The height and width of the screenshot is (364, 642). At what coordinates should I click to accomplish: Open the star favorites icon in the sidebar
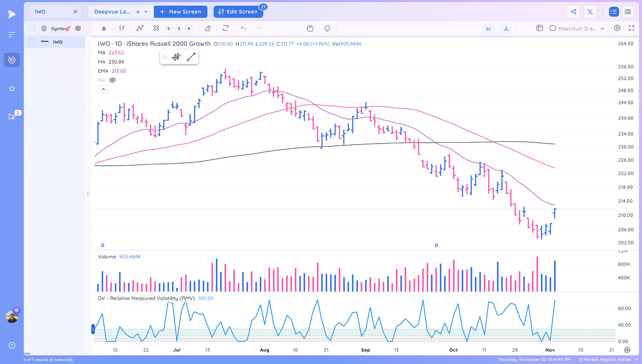click(x=11, y=89)
